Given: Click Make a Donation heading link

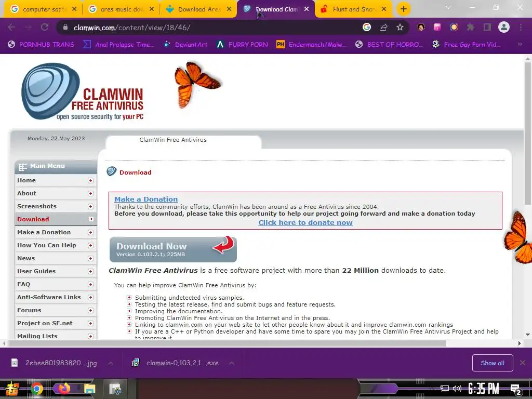Looking at the screenshot, I should (x=146, y=199).
